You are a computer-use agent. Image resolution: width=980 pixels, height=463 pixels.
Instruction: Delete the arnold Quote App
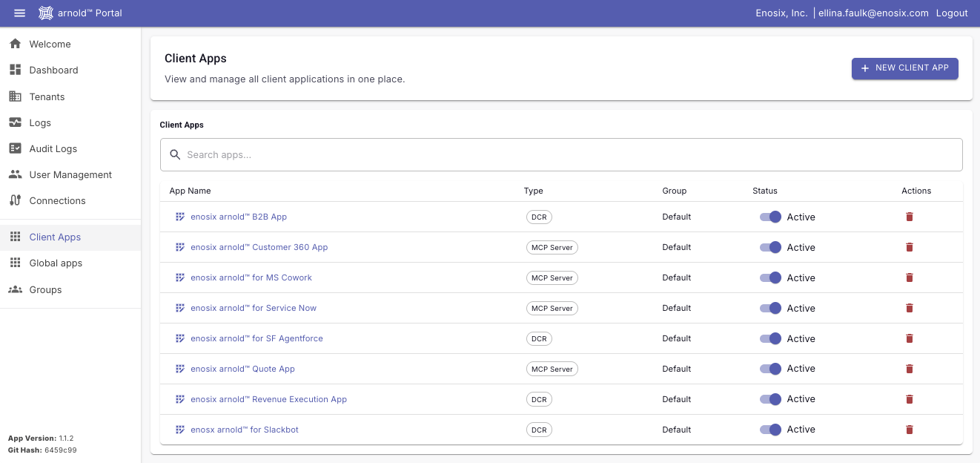[910, 369]
